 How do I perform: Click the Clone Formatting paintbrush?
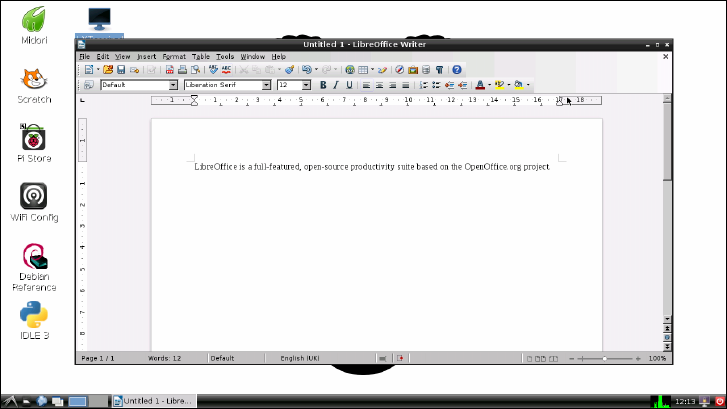click(290, 70)
